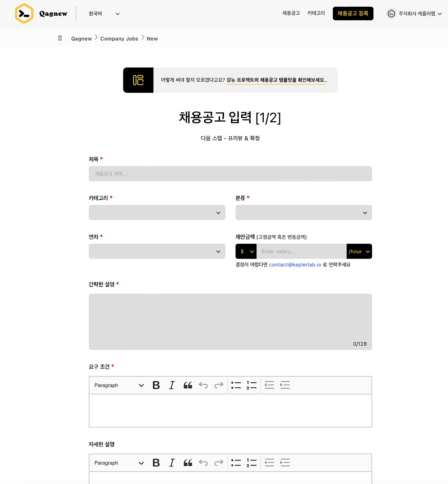448x484 pixels.
Task: Open the /hour salary unit dropdown
Action: tap(359, 251)
